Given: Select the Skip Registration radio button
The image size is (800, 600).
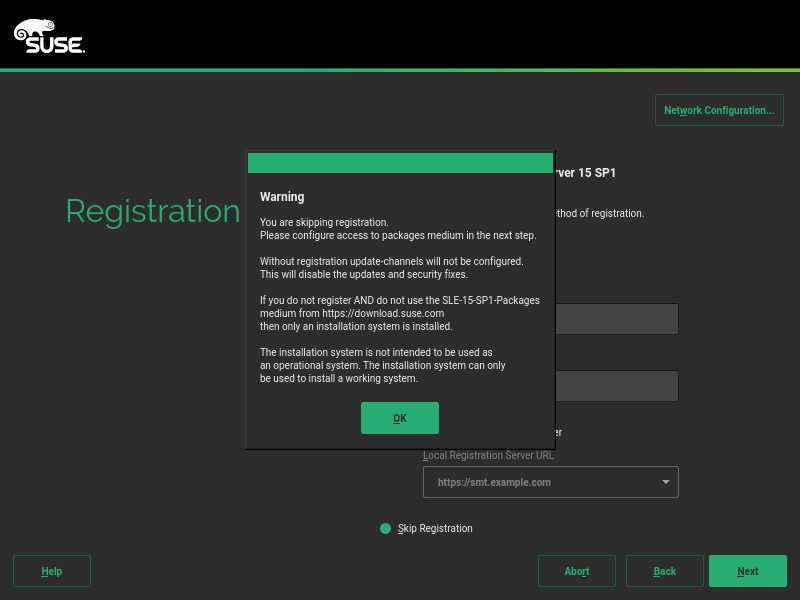Looking at the screenshot, I should tap(385, 528).
